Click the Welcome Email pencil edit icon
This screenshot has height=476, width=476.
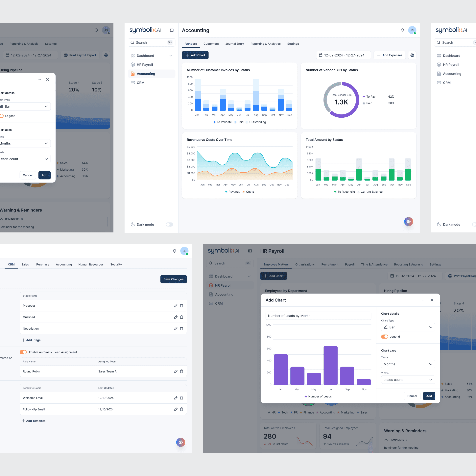pyautogui.click(x=176, y=398)
